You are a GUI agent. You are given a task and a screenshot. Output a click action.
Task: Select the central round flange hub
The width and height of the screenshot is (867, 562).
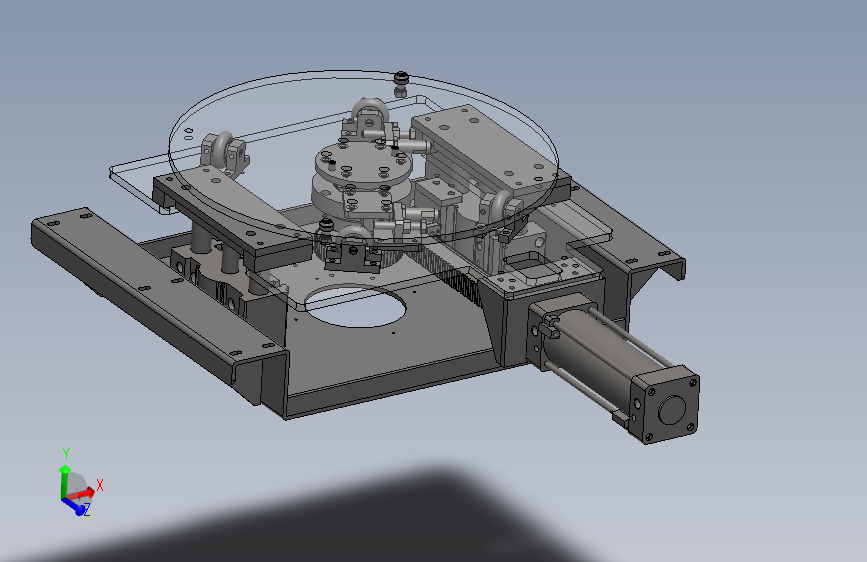click(364, 165)
